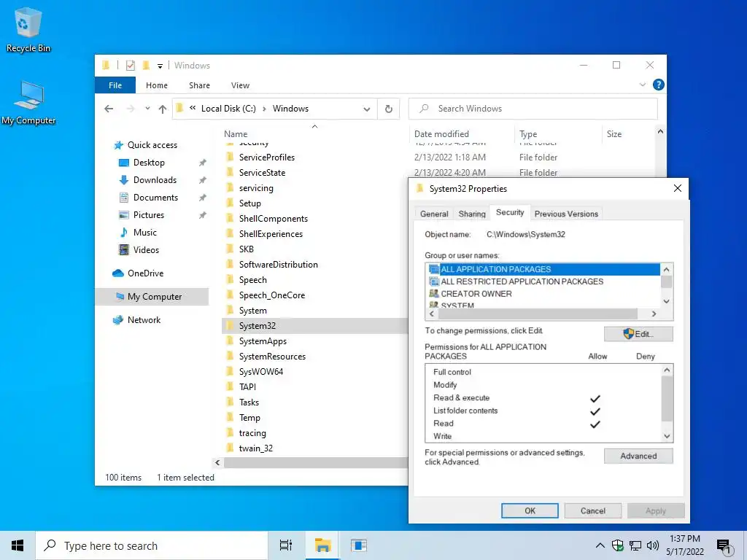Select Documents in the navigation pane
747x560 pixels.
tap(155, 198)
